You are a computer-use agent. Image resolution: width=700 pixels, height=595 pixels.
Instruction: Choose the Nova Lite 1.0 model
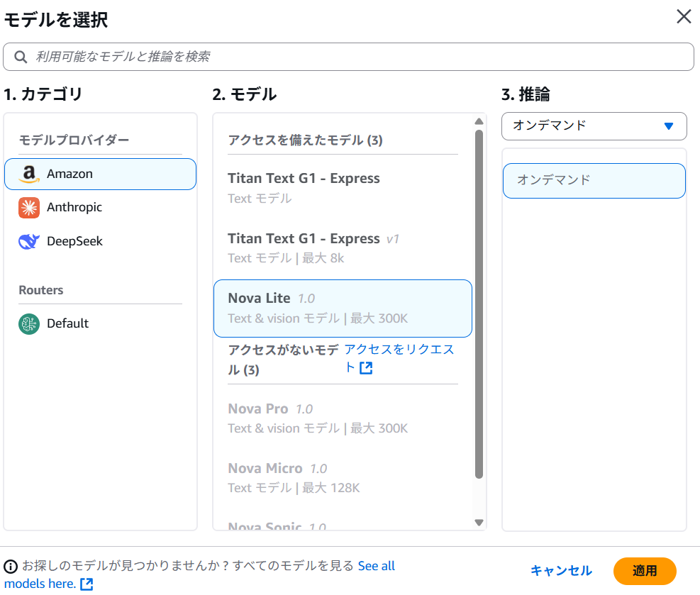click(x=343, y=308)
